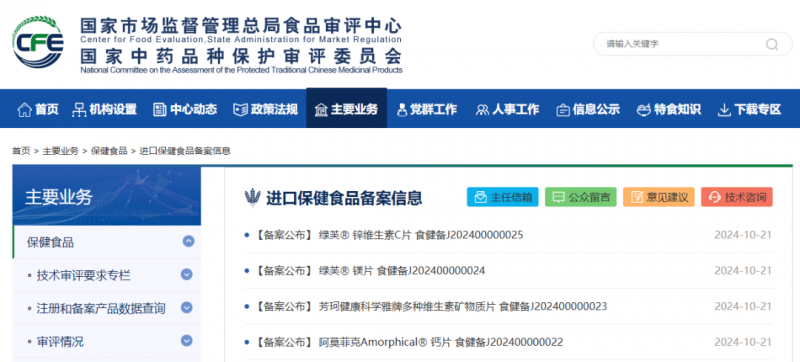Open the 阿莫菲克Amorphical® 钙片 entry

pos(409,342)
